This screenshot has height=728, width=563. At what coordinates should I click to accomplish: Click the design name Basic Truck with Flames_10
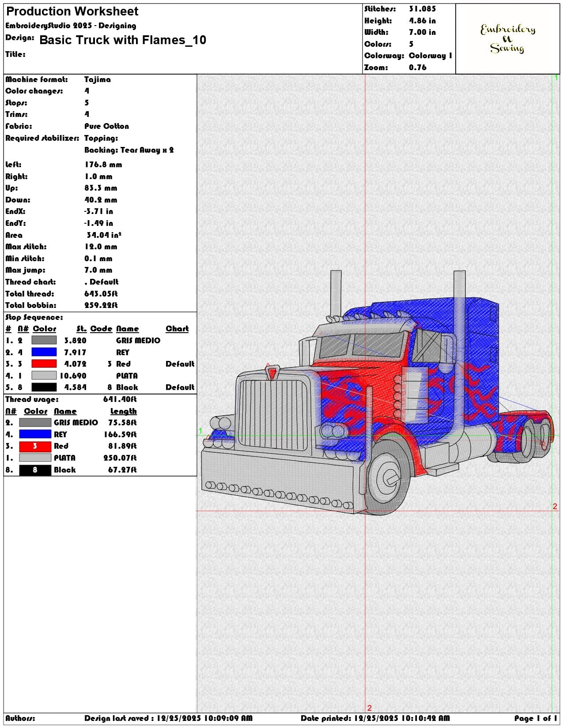[123, 40]
